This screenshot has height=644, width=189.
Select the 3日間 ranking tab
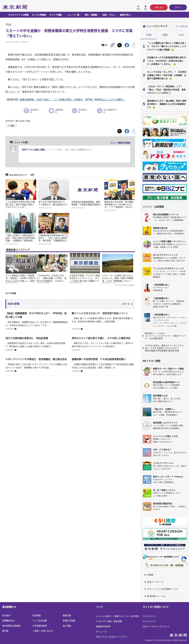pyautogui.click(x=148, y=35)
